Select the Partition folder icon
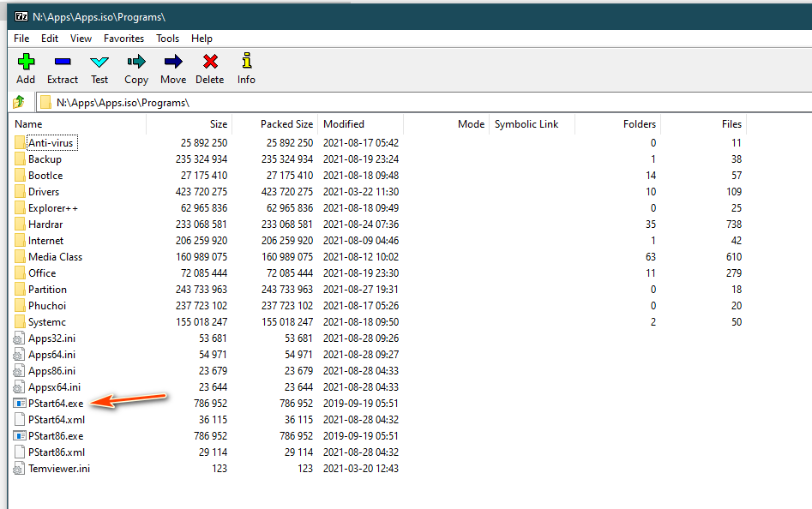 (20, 289)
